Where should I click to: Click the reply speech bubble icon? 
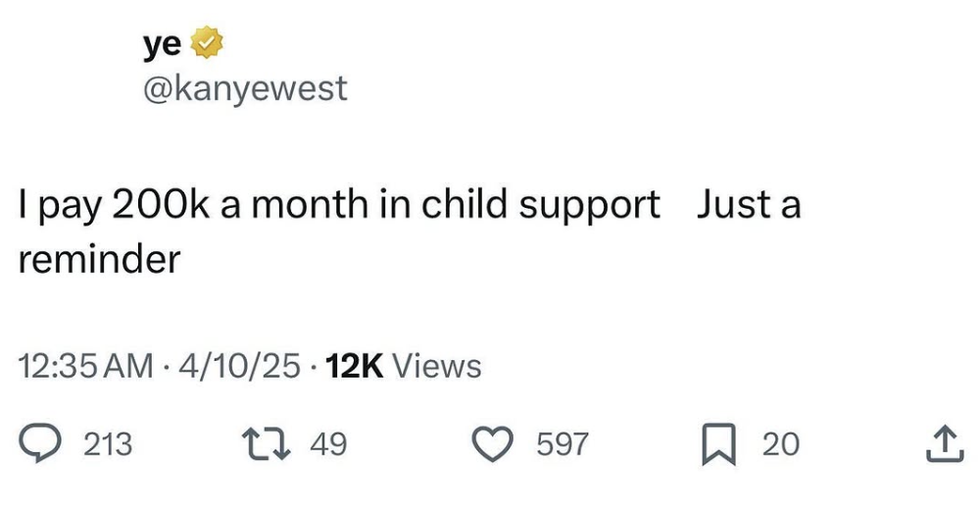39,443
